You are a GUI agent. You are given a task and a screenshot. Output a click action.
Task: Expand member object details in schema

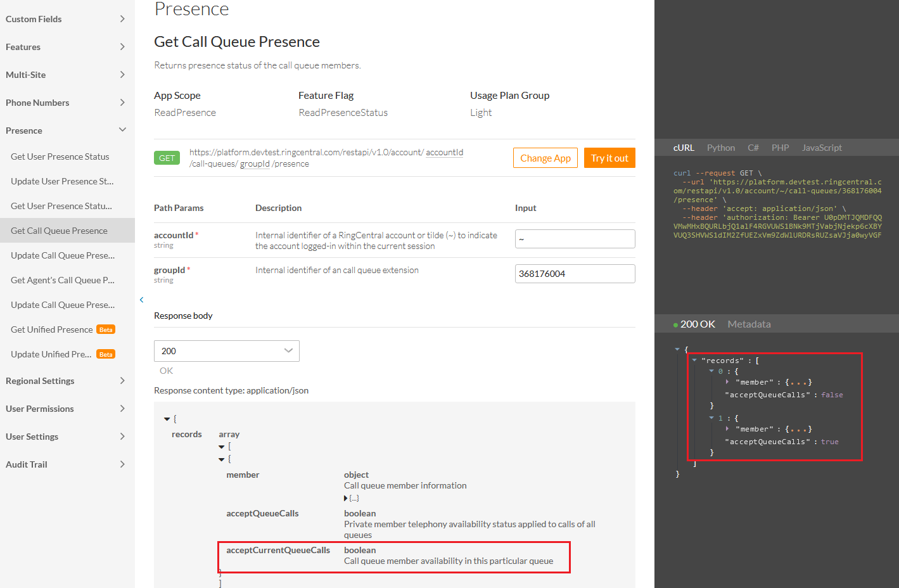click(346, 498)
